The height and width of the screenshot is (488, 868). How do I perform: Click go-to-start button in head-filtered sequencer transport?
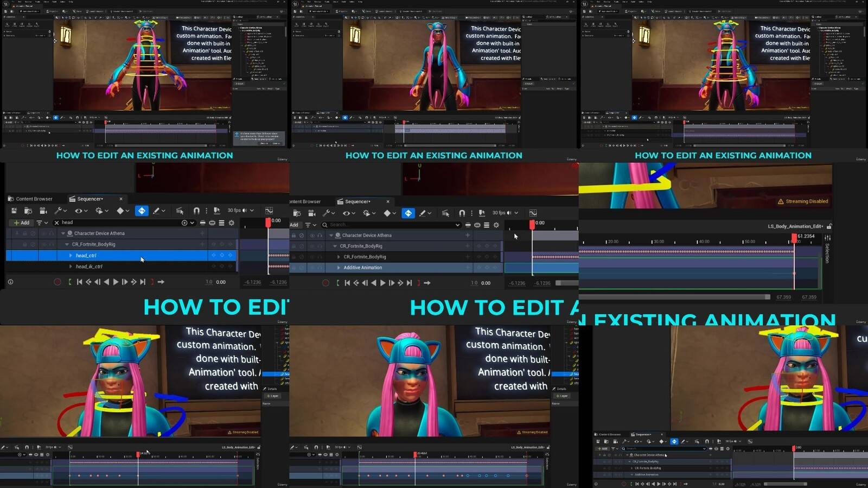coord(80,282)
